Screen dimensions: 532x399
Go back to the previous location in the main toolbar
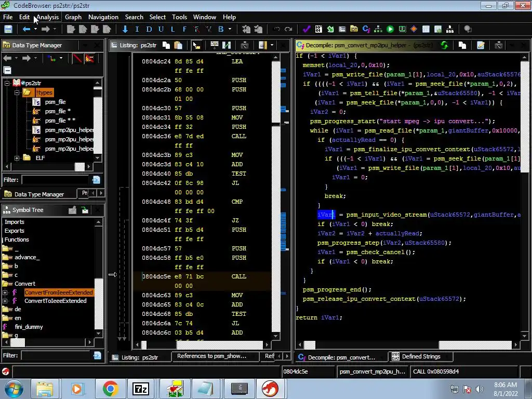point(26,29)
